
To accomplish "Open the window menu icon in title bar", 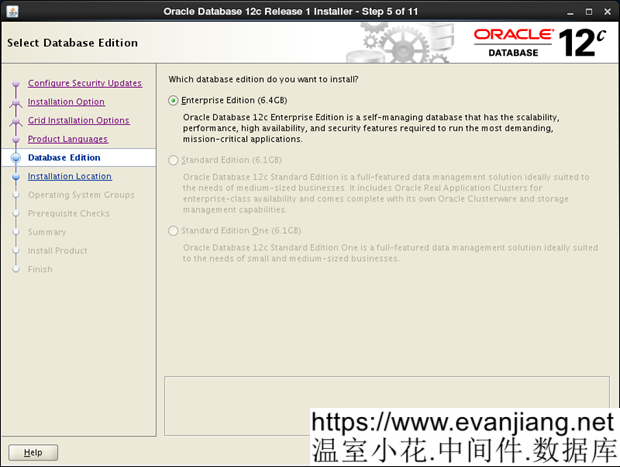I will pos(10,11).
